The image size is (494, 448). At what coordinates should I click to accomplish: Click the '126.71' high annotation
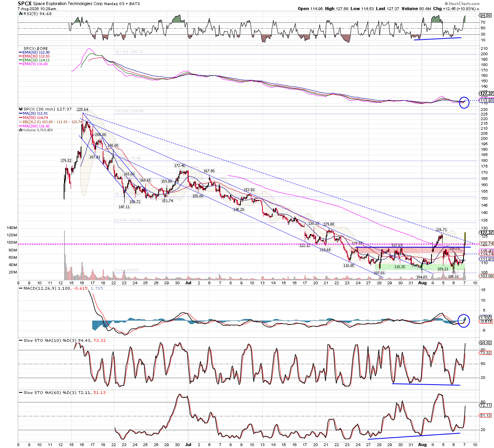441,230
